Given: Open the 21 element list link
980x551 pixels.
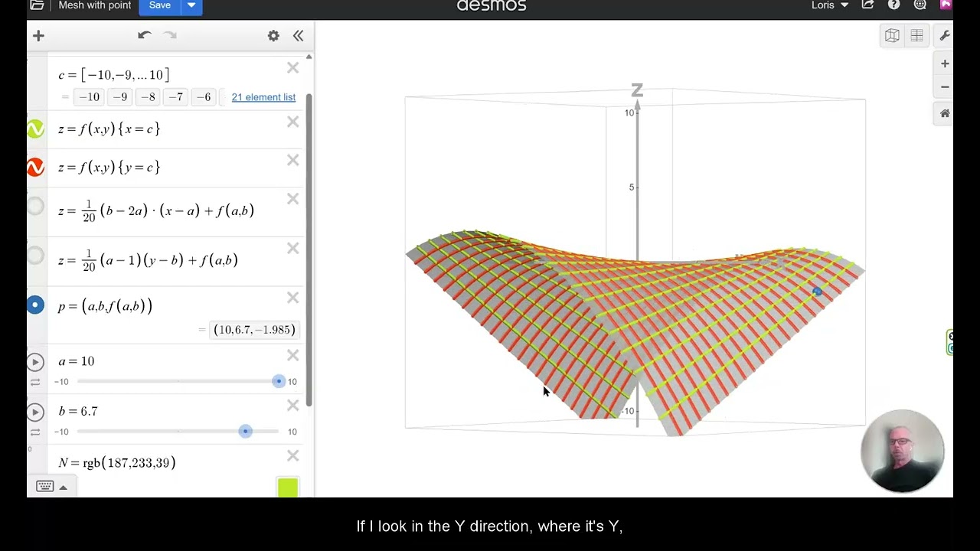Looking at the screenshot, I should tap(263, 97).
